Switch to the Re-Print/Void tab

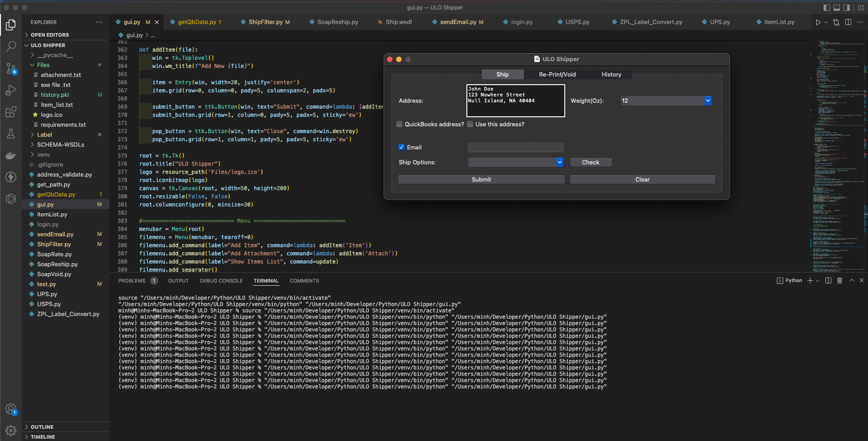pyautogui.click(x=557, y=74)
